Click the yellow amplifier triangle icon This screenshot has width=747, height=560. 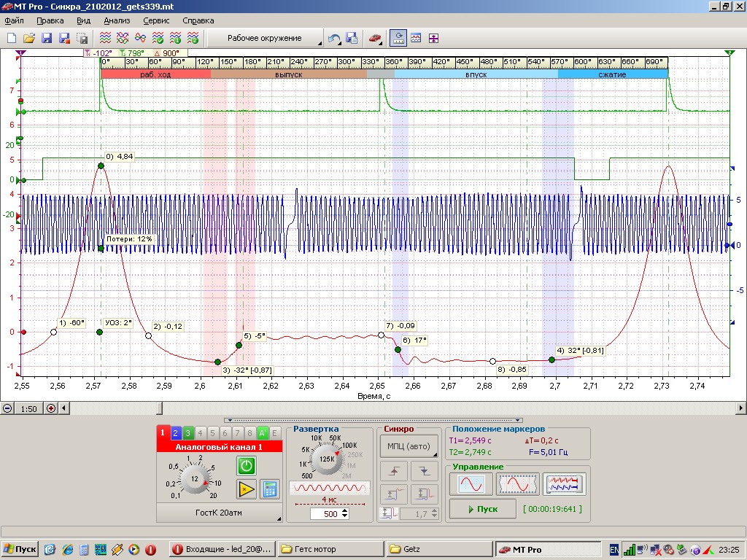tap(247, 489)
